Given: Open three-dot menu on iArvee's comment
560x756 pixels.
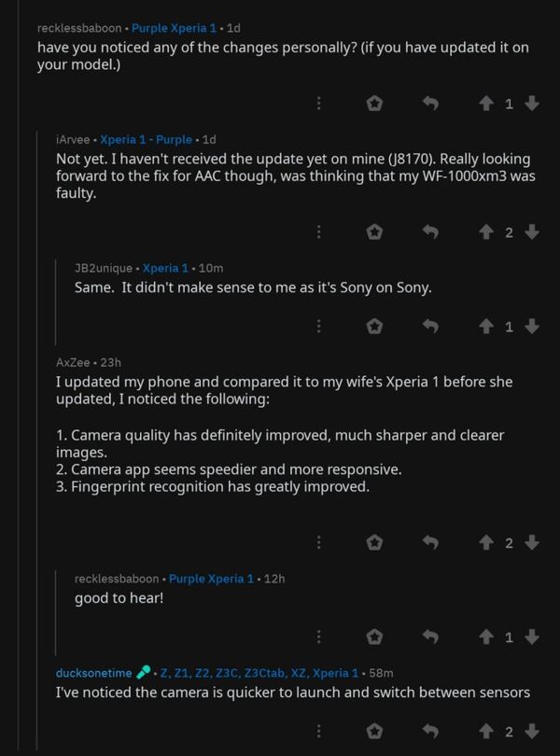Looking at the screenshot, I should [x=319, y=231].
